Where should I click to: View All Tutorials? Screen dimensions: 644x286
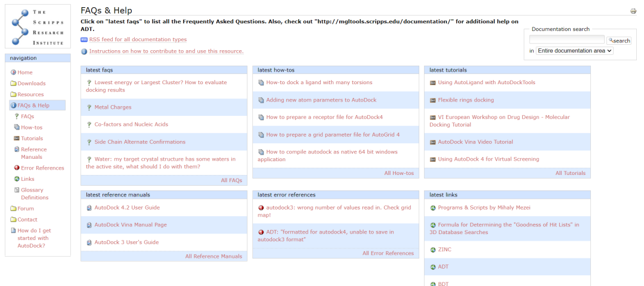point(571,173)
